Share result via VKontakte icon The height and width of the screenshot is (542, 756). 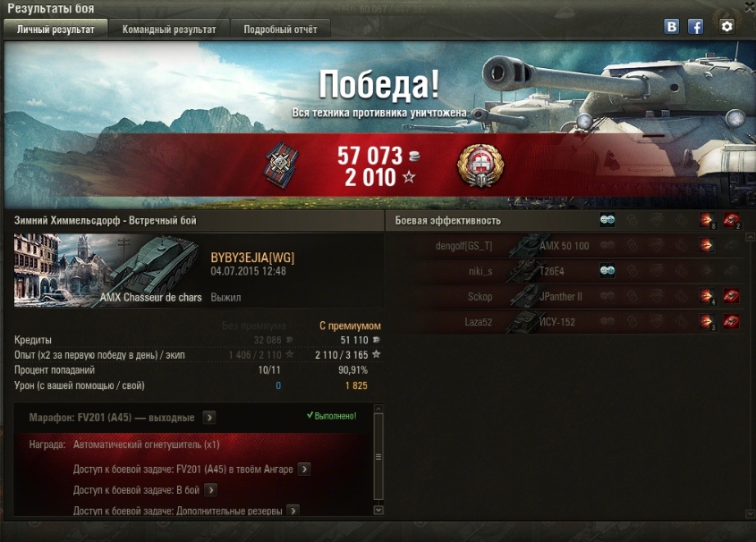pos(671,26)
